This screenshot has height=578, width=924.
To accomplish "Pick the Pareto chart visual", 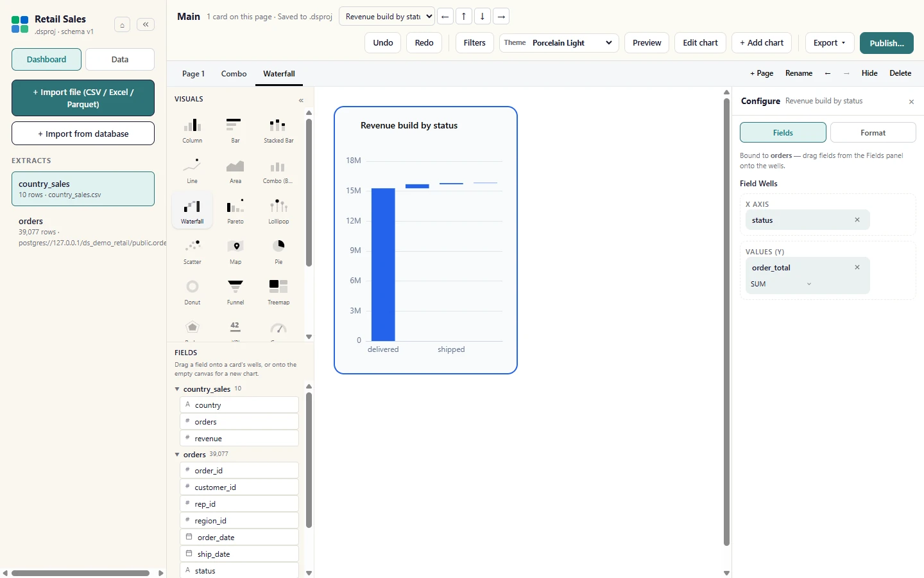I will pos(235,211).
